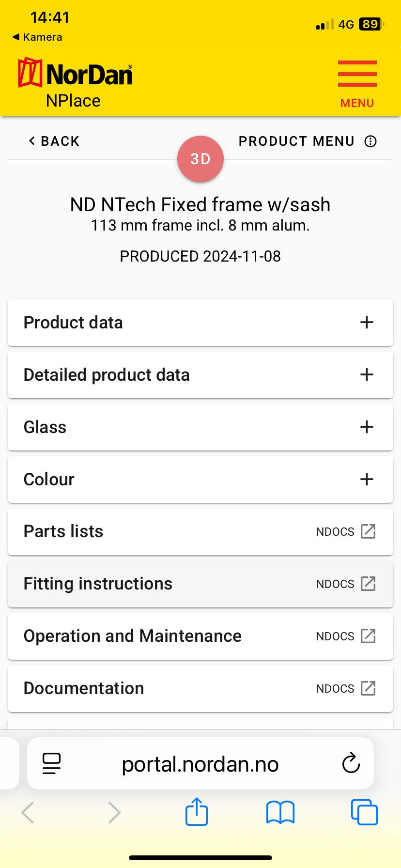Screen dimensions: 401x868
Task: Tap the portal.nordan.no address field
Action: pos(200,764)
